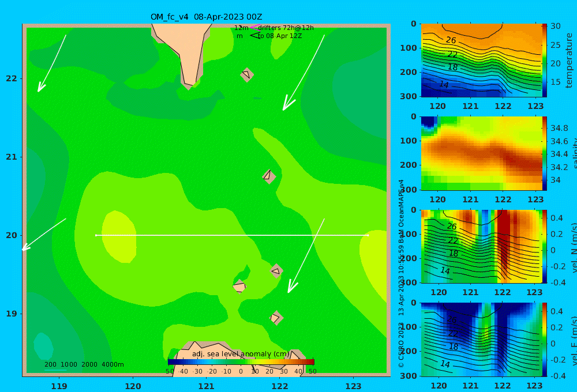Click the salinity panel color bar
Screen dimensions: 577x392
point(544,153)
